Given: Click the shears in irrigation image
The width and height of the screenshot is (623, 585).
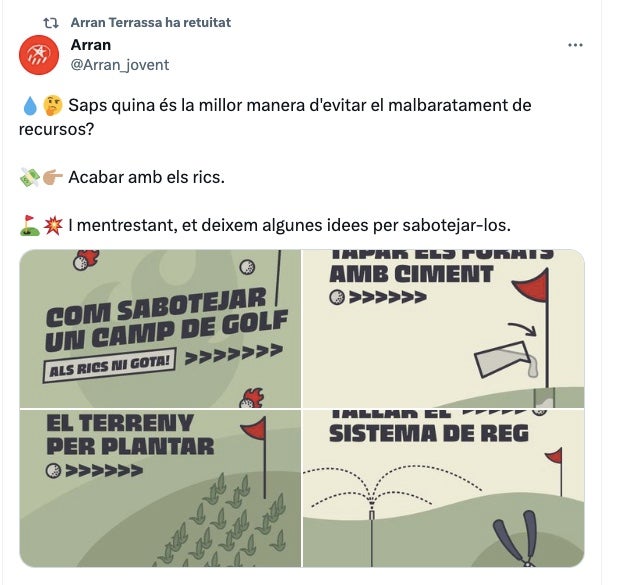Looking at the screenshot, I should click(x=517, y=538).
